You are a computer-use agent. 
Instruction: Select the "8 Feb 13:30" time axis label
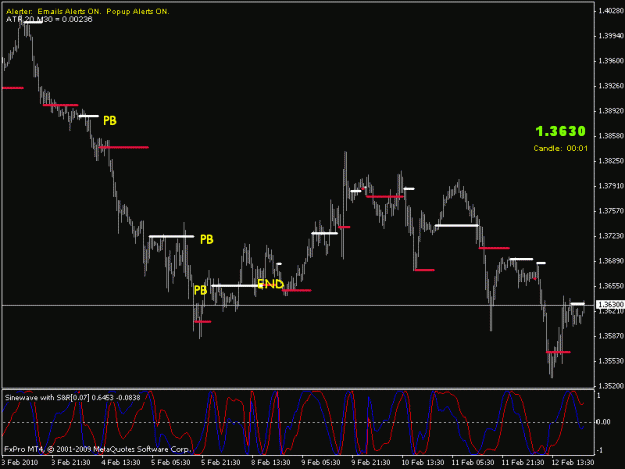[x=270, y=463]
